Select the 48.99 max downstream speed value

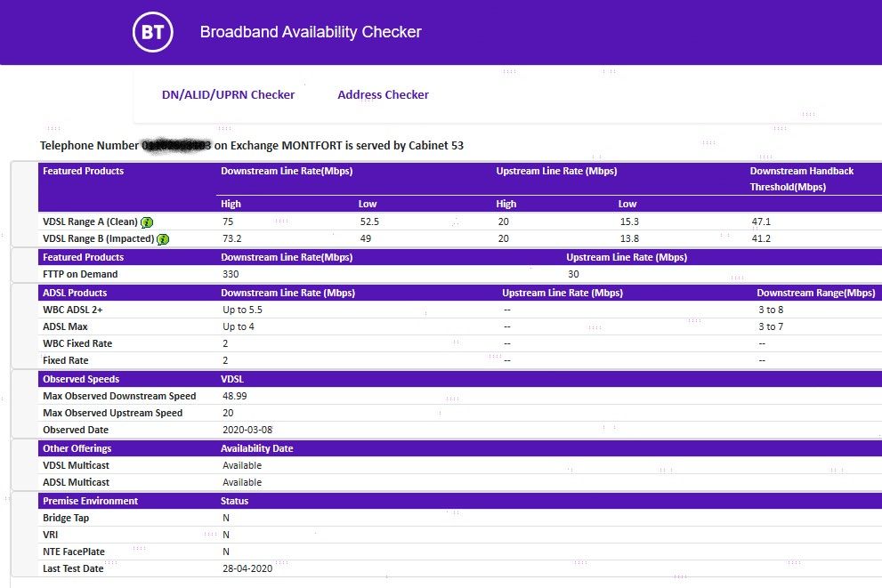235,396
